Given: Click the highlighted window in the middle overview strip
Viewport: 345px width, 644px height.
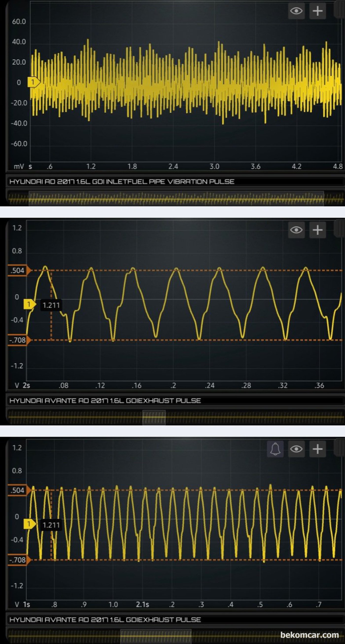Looking at the screenshot, I should (154, 417).
